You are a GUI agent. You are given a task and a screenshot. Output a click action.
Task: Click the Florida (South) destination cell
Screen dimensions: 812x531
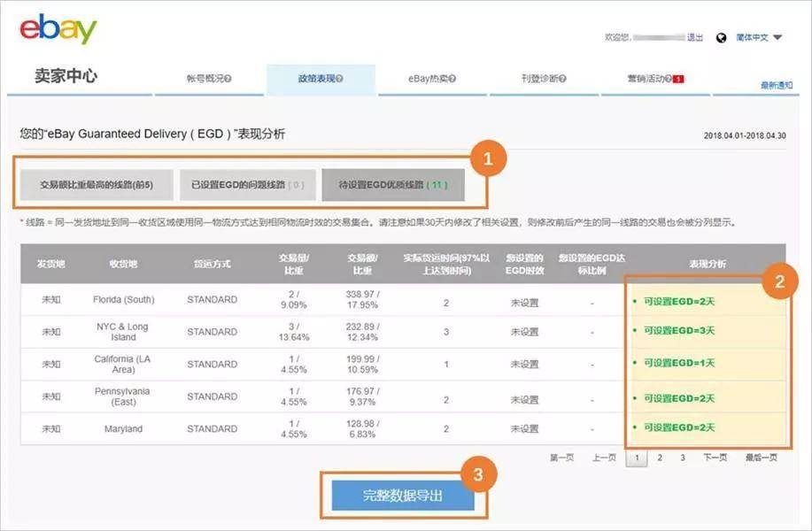point(124,300)
